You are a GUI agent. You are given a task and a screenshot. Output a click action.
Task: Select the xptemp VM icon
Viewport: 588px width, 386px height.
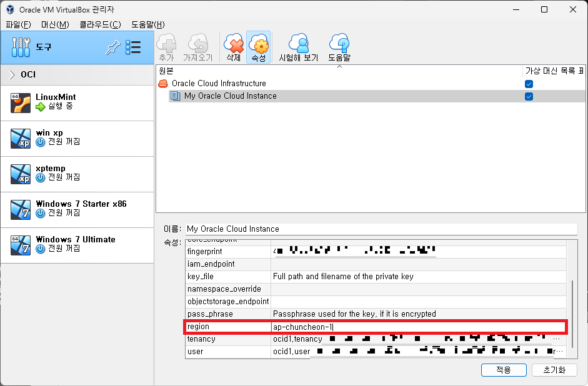tap(21, 174)
